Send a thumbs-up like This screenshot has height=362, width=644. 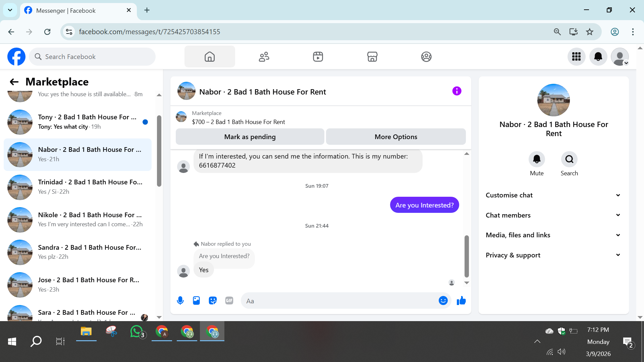coord(461,301)
